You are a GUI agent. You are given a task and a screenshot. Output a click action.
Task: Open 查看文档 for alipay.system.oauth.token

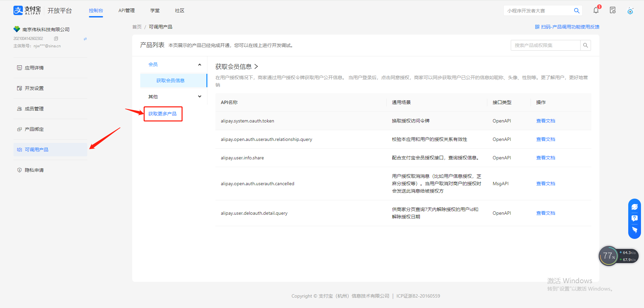(x=545, y=121)
